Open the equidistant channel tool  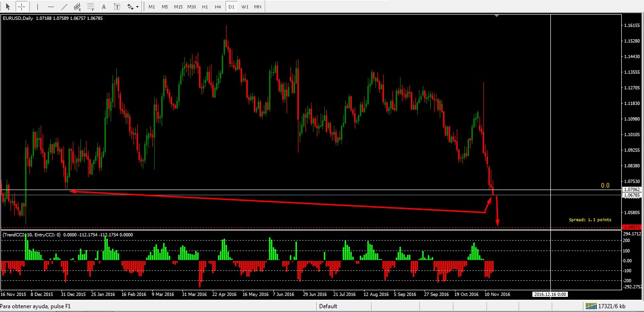pos(77,6)
